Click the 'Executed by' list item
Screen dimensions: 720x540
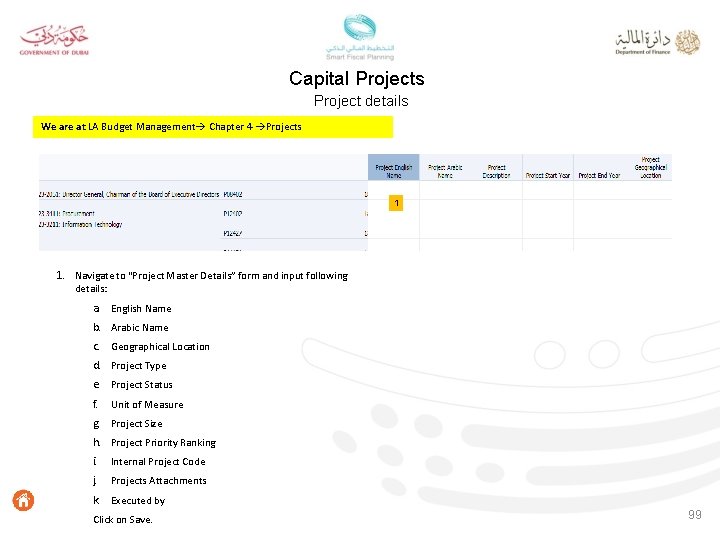point(138,501)
